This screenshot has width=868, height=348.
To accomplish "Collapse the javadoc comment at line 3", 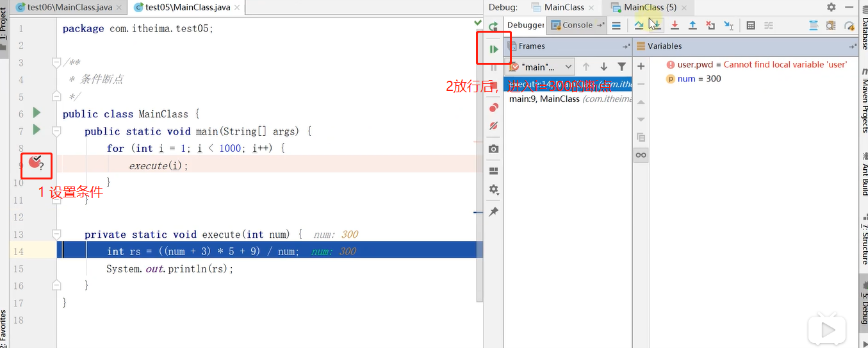I will [56, 62].
